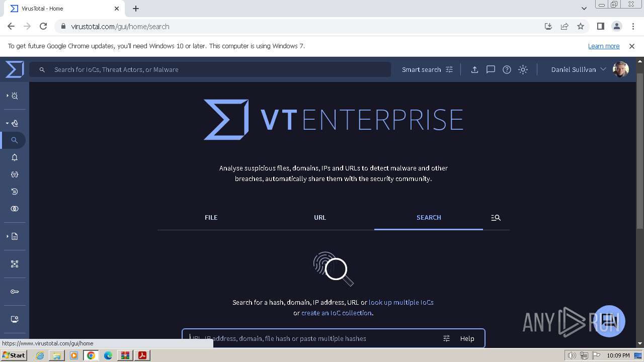Click the install app icon in address bar
The image size is (644, 362).
[x=548, y=26]
